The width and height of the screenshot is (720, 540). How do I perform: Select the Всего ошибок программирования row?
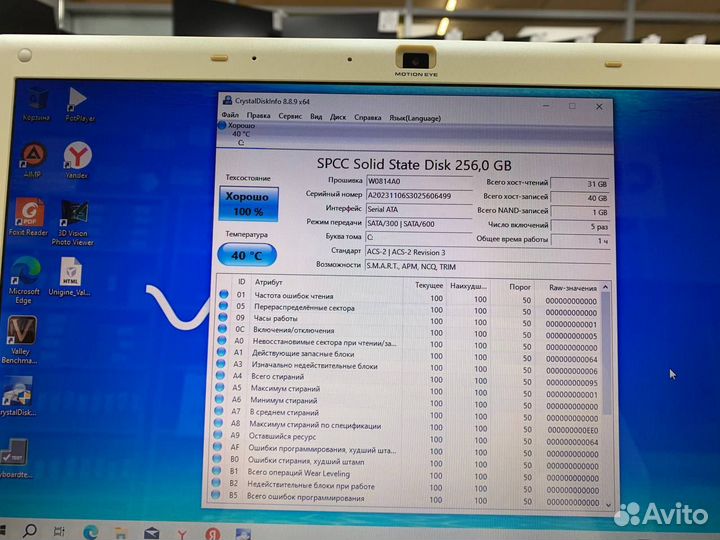405,499
